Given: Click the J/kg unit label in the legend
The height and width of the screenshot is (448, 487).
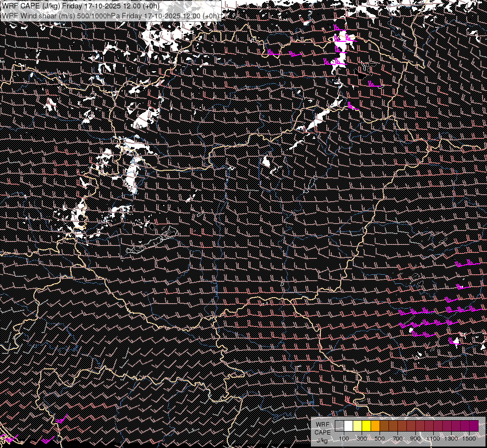Looking at the screenshot, I should click(x=322, y=441).
